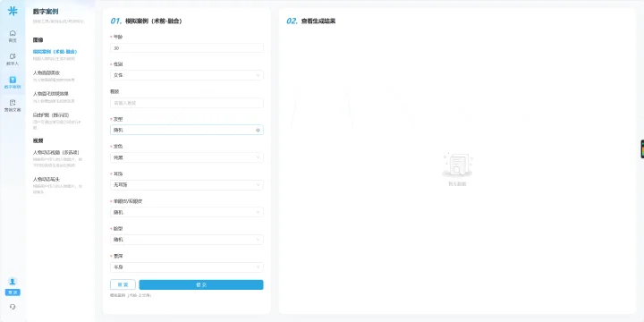The width and height of the screenshot is (644, 322).
Task: Open the 人物面部美妆 menu entry
Action: 47,72
